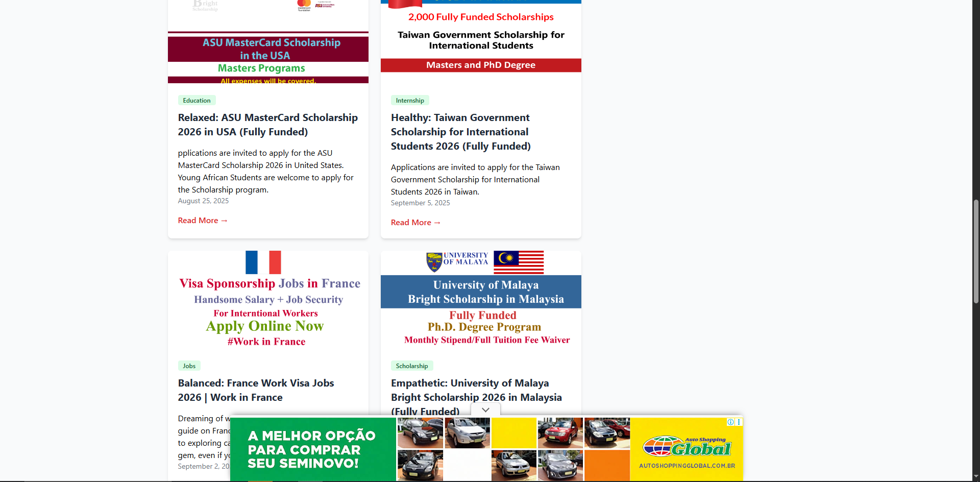Collapse the bottom ad with chevron
Image resolution: width=980 pixels, height=482 pixels.
click(485, 409)
